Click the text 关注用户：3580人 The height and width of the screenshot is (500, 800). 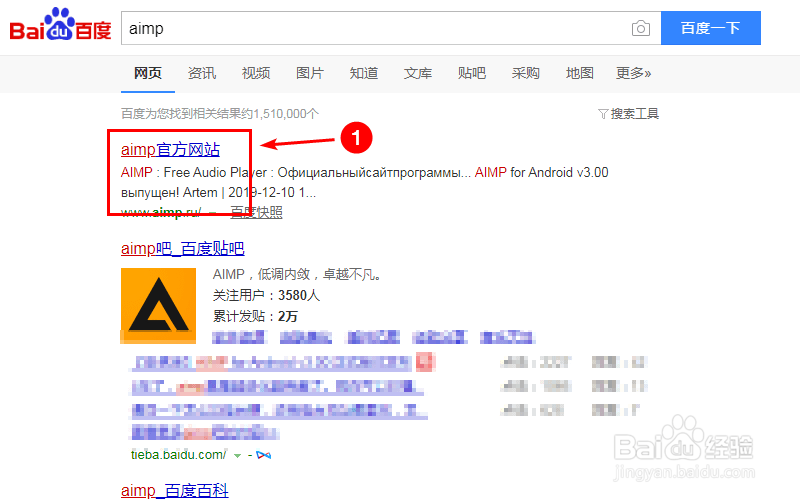coord(266,295)
